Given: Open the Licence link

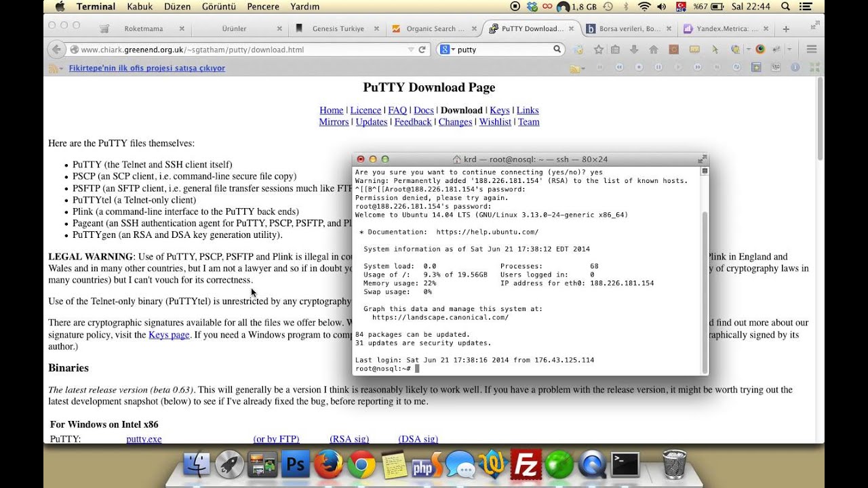Looking at the screenshot, I should pyautogui.click(x=366, y=110).
